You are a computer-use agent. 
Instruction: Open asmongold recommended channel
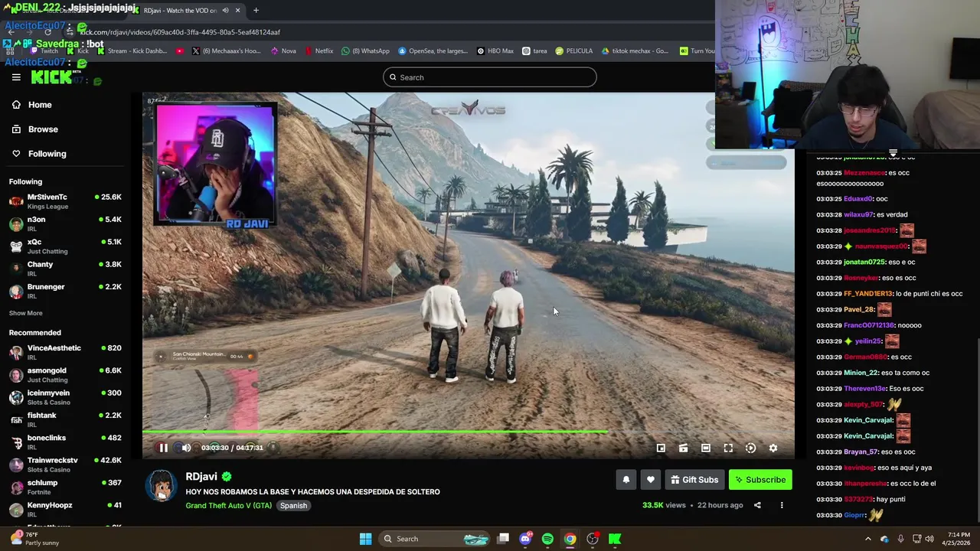click(x=66, y=374)
